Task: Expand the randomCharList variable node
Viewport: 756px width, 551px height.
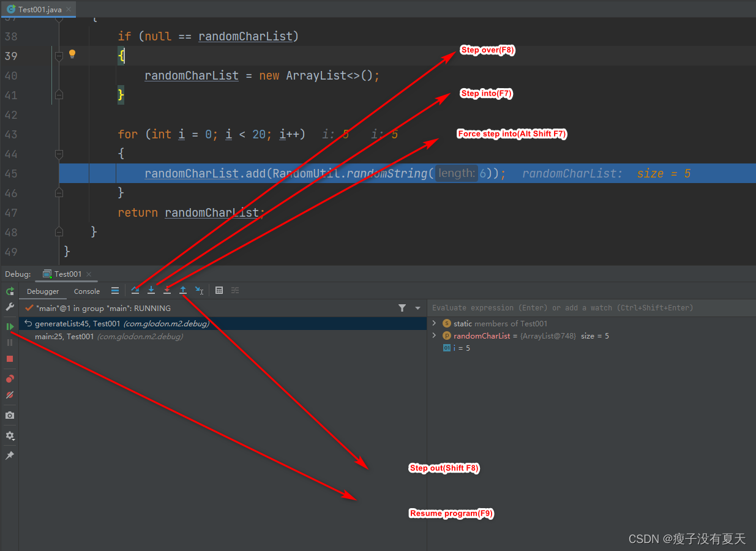Action: [434, 335]
